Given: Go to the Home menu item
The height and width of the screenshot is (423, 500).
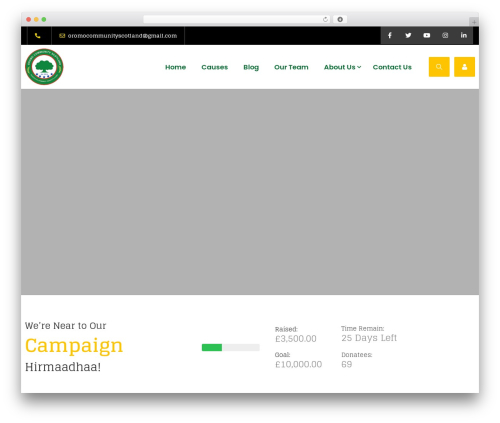Looking at the screenshot, I should pyautogui.click(x=176, y=67).
